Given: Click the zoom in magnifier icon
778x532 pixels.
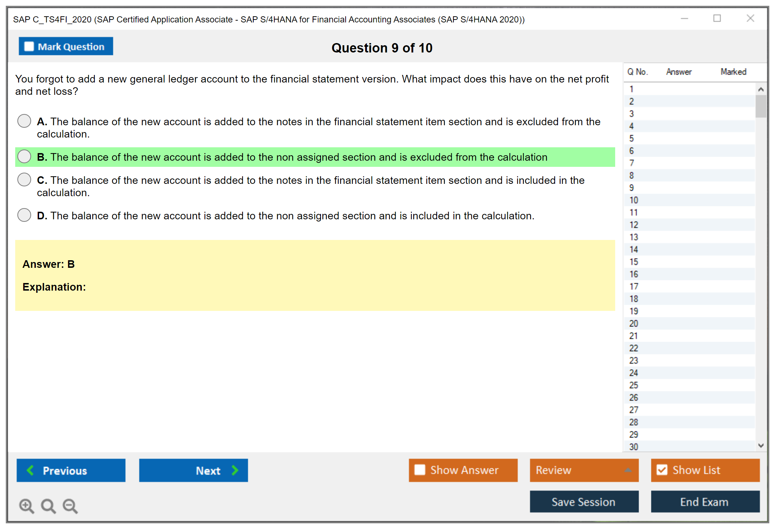Looking at the screenshot, I should pyautogui.click(x=26, y=506).
